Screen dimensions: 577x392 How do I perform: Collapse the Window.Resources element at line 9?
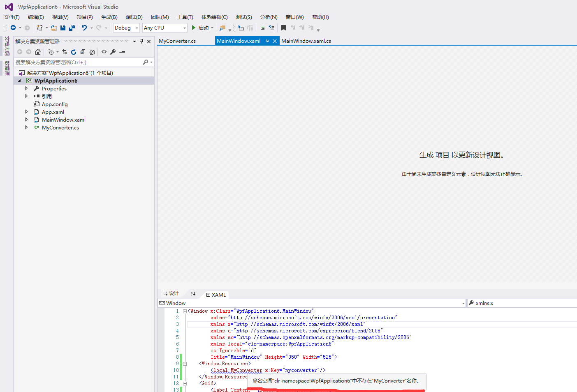[185, 364]
